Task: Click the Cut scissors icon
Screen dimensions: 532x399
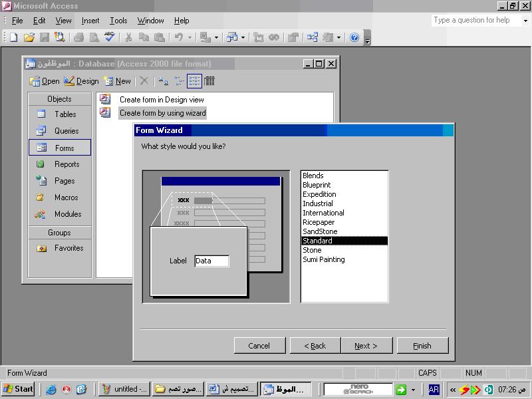Action: (x=128, y=37)
